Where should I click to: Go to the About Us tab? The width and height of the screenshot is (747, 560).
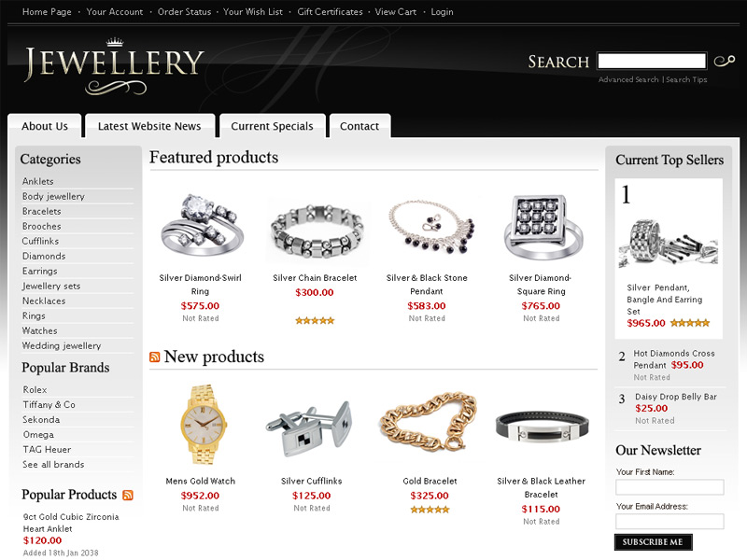click(x=45, y=126)
